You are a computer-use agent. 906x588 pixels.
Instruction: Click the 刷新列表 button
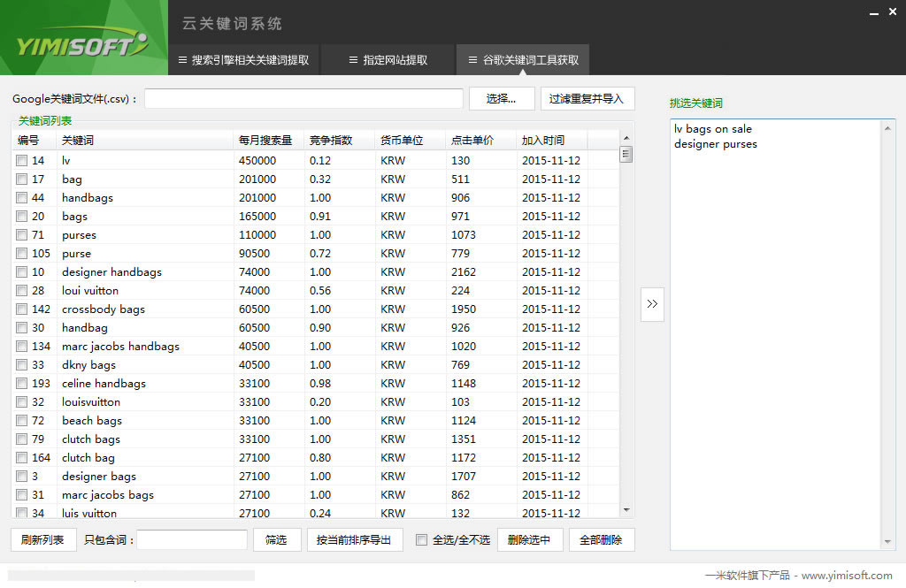pyautogui.click(x=43, y=540)
